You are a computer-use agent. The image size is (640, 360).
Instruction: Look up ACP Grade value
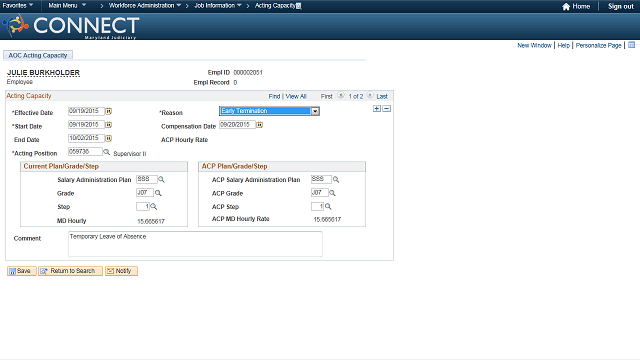[x=332, y=193]
